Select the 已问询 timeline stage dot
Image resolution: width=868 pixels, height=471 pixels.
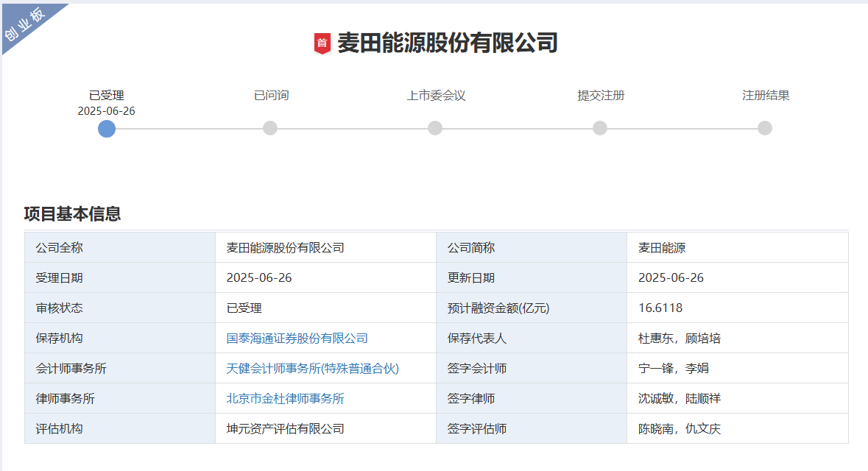(270, 128)
